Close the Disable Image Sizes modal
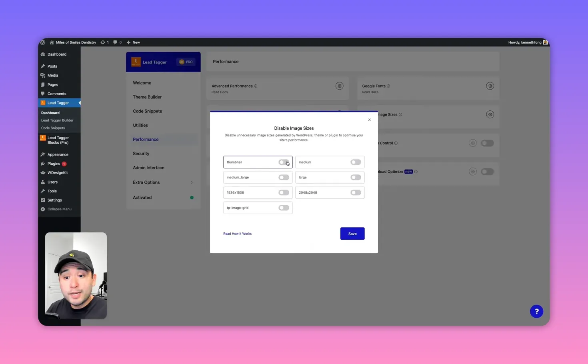The image size is (588, 364). coord(369,120)
